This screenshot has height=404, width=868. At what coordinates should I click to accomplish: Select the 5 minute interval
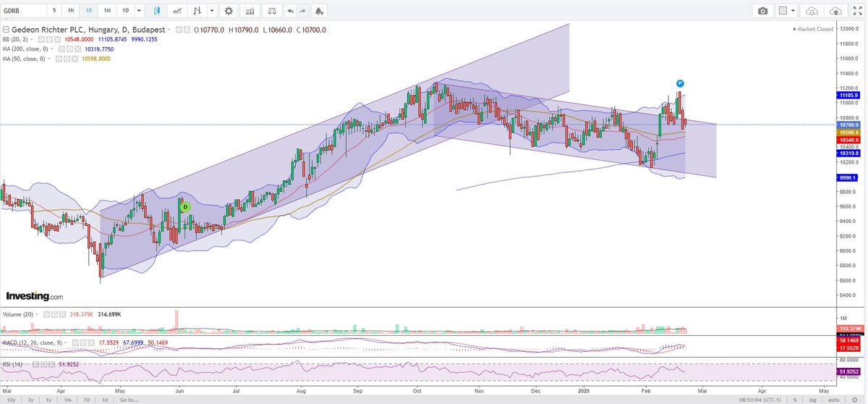point(54,11)
